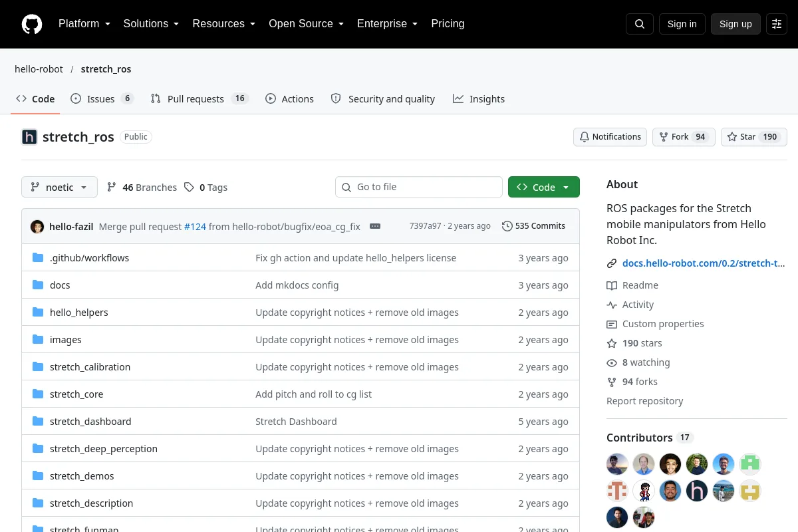
Task: Click the Sign in button
Action: 682,24
